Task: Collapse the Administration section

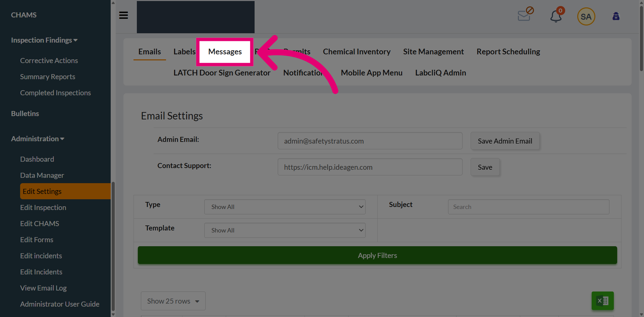Action: [x=38, y=139]
